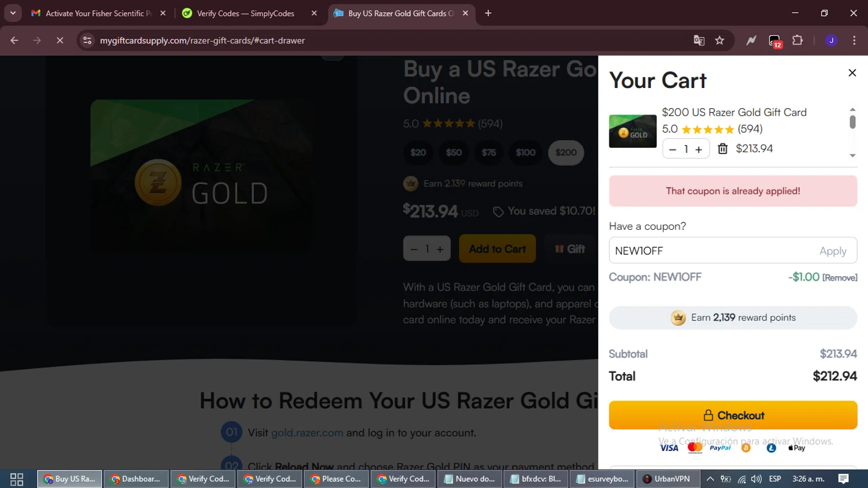Stop loading the page

pos(60,41)
